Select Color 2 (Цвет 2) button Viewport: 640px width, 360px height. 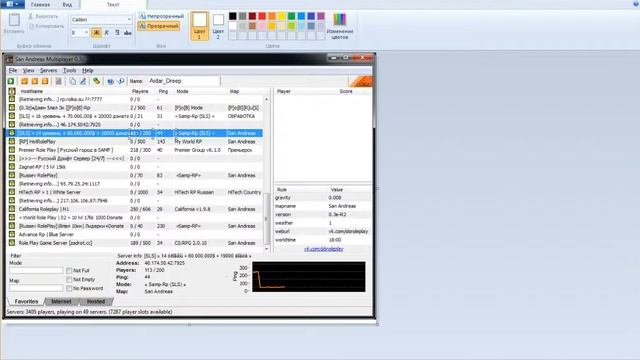[x=218, y=26]
